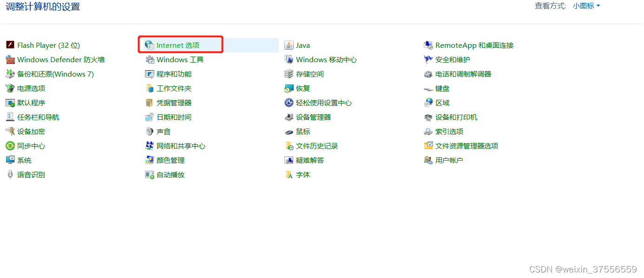This screenshot has height=278, width=644.
Task: Open the 凭据管理器 text link
Action: [x=174, y=103]
